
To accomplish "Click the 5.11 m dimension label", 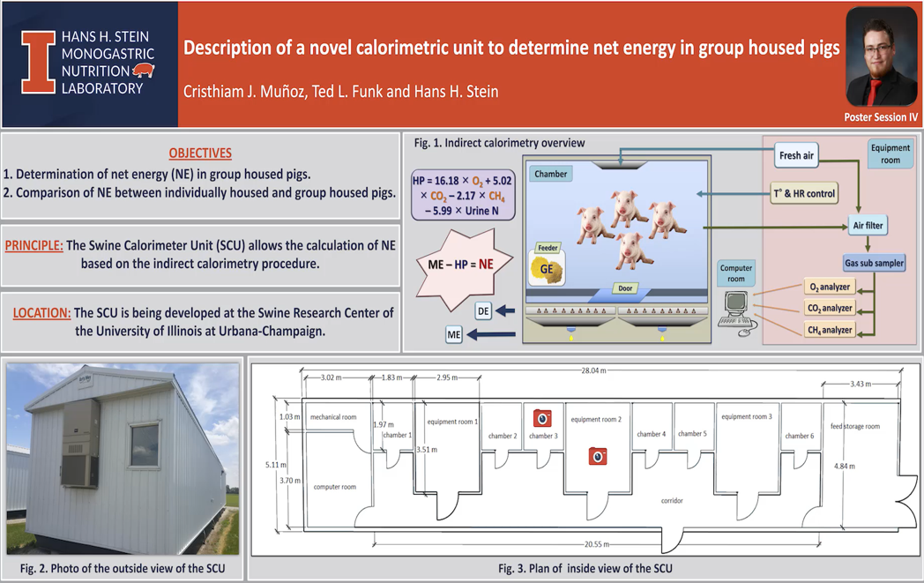I will [276, 465].
